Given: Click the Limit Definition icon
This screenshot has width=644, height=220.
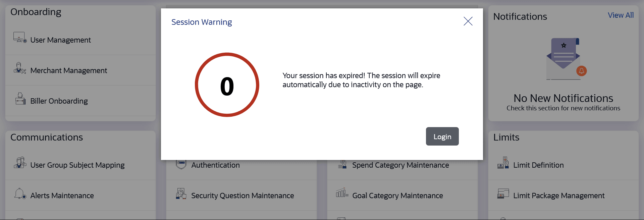Looking at the screenshot, I should tap(503, 163).
